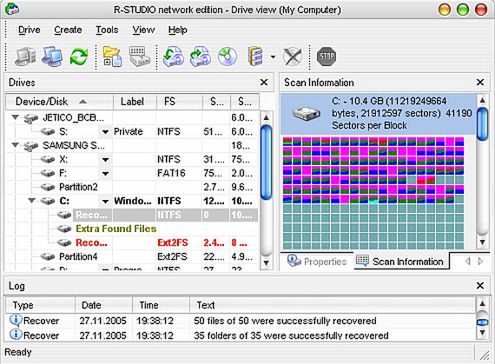Image resolution: width=495 pixels, height=364 pixels.
Task: Open dropdown arrow on F: row
Action: click(x=105, y=174)
